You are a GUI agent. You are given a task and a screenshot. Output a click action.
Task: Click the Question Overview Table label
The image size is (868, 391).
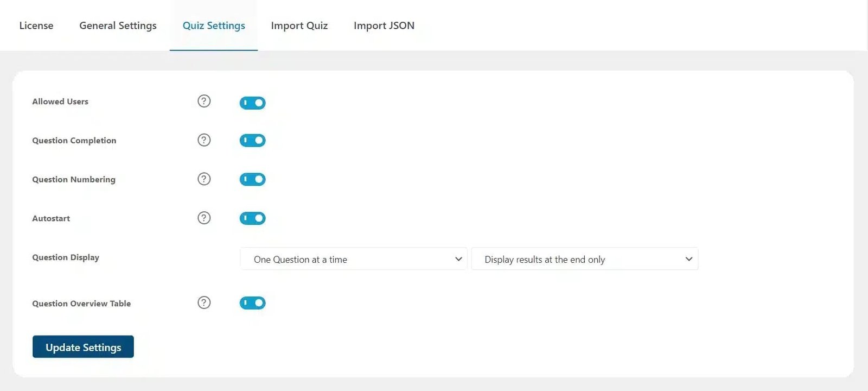point(81,304)
